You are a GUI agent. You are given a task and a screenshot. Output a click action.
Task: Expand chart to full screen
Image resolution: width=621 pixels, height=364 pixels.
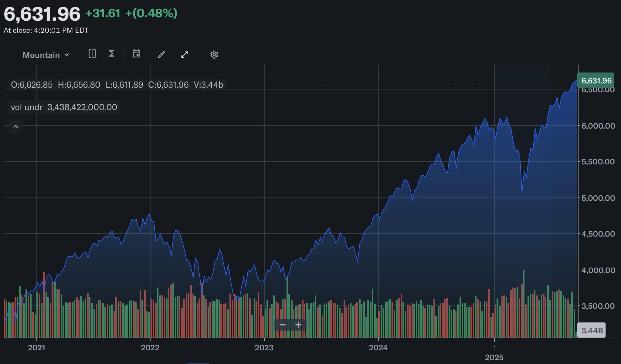click(185, 55)
